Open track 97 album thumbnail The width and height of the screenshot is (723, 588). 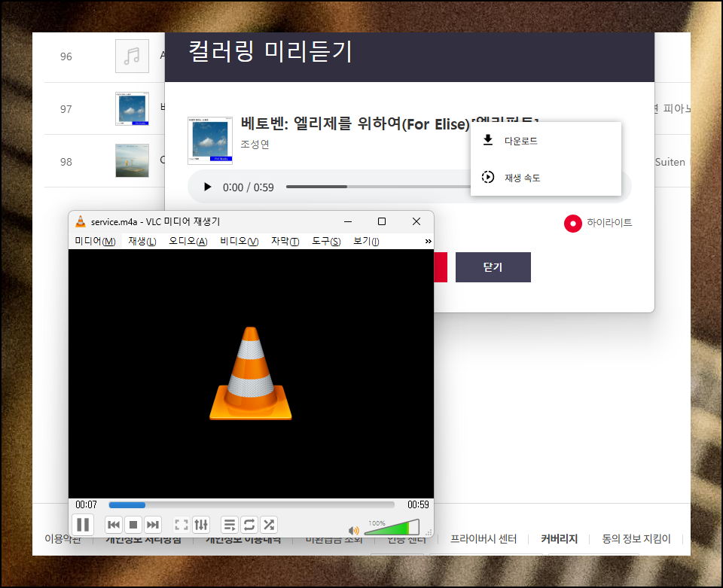click(x=132, y=108)
